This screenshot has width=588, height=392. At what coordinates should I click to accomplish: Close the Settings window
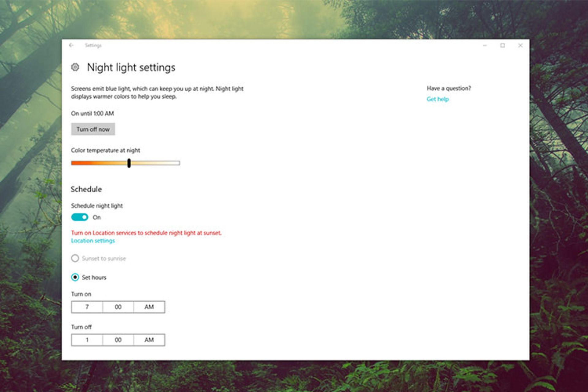[520, 45]
